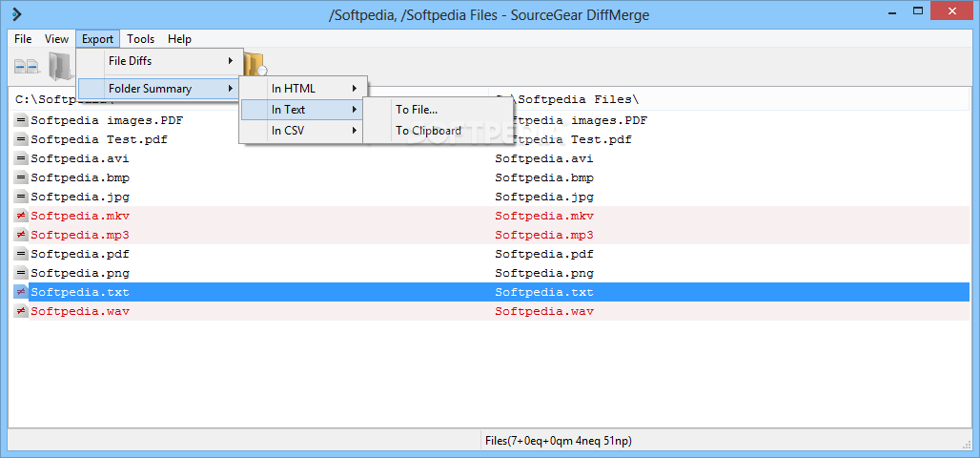The height and width of the screenshot is (458, 980).
Task: Select left-pane Softpedia.avi
Action: [x=80, y=159]
